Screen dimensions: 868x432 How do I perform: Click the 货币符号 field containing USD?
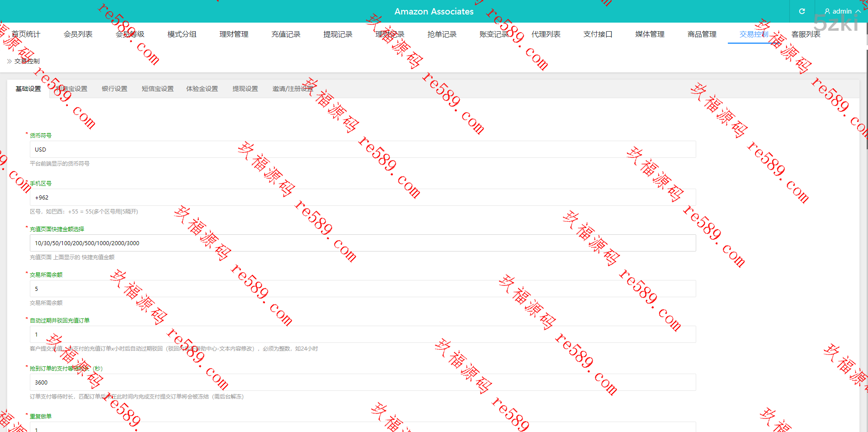click(x=363, y=149)
